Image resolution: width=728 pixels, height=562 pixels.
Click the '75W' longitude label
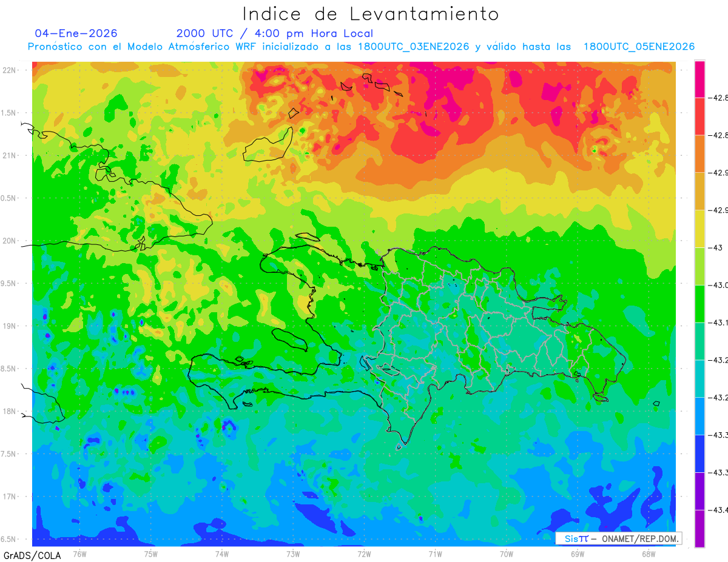click(150, 554)
